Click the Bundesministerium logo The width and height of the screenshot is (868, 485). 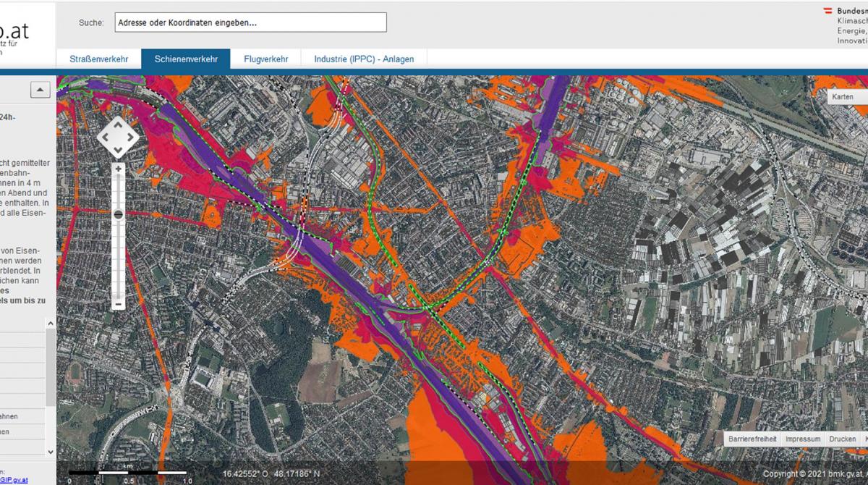(846, 26)
